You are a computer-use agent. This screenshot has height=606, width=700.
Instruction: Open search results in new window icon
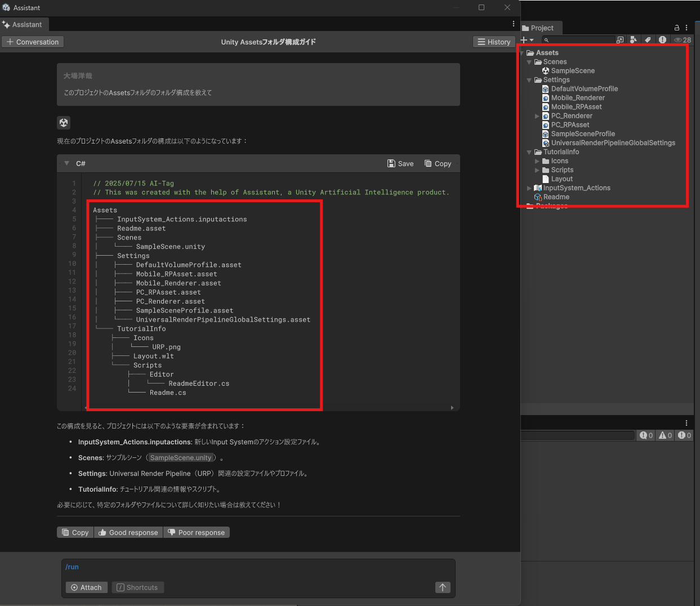click(x=620, y=40)
